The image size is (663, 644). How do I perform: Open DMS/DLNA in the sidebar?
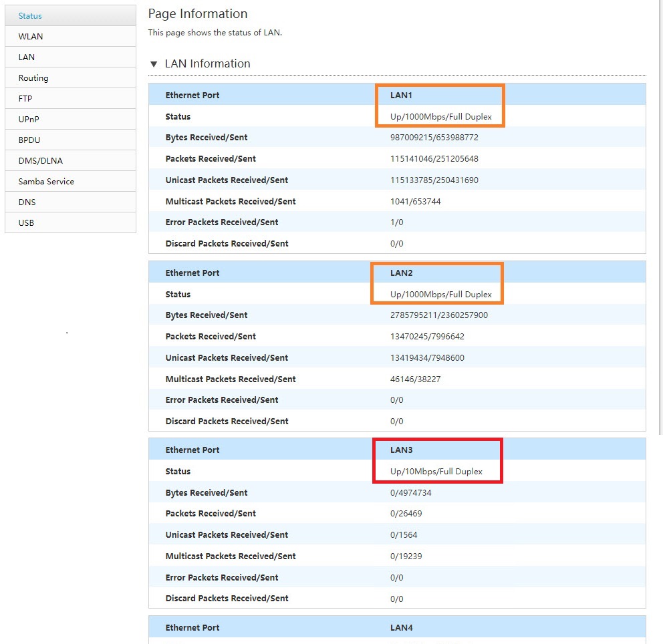coord(71,160)
